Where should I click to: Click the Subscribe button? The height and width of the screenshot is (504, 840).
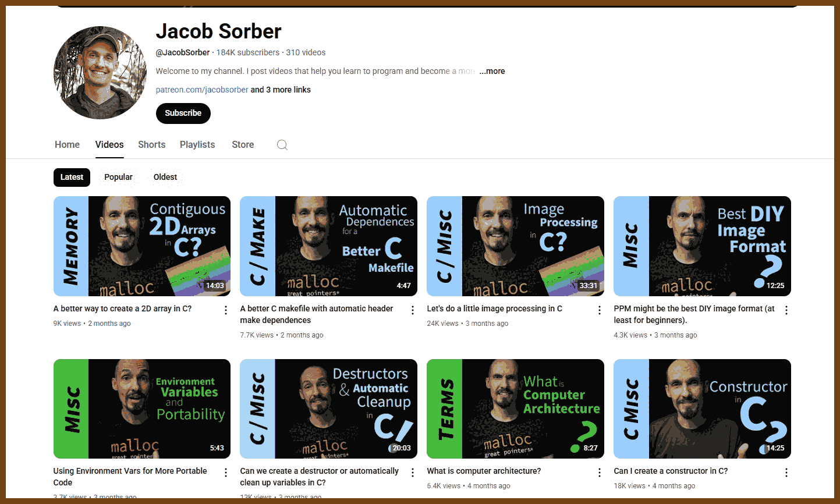(x=183, y=113)
